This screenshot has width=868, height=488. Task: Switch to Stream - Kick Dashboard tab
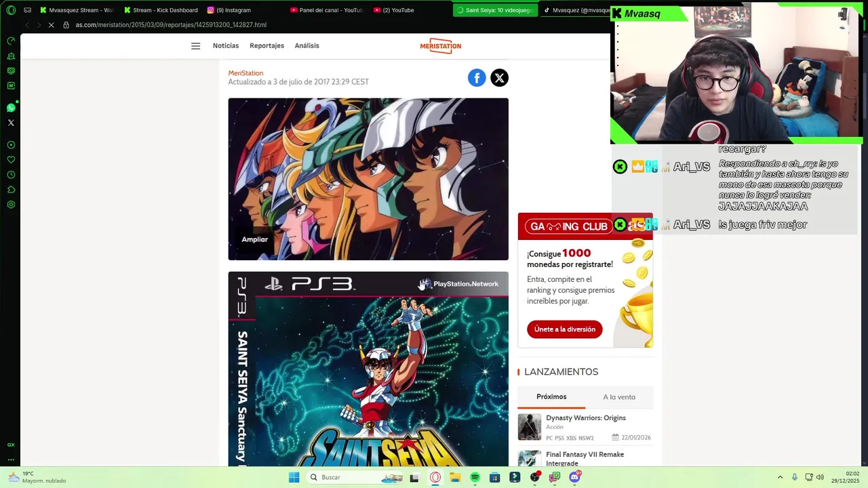[161, 10]
